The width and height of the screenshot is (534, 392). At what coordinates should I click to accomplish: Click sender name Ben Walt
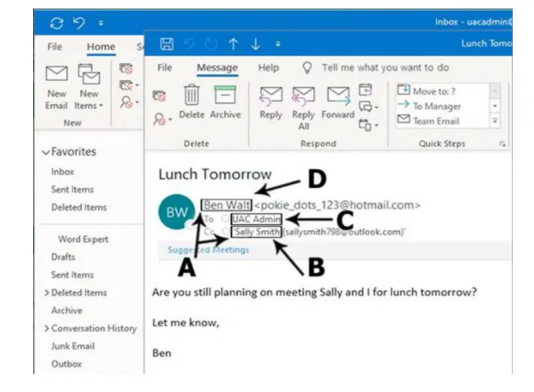226,205
